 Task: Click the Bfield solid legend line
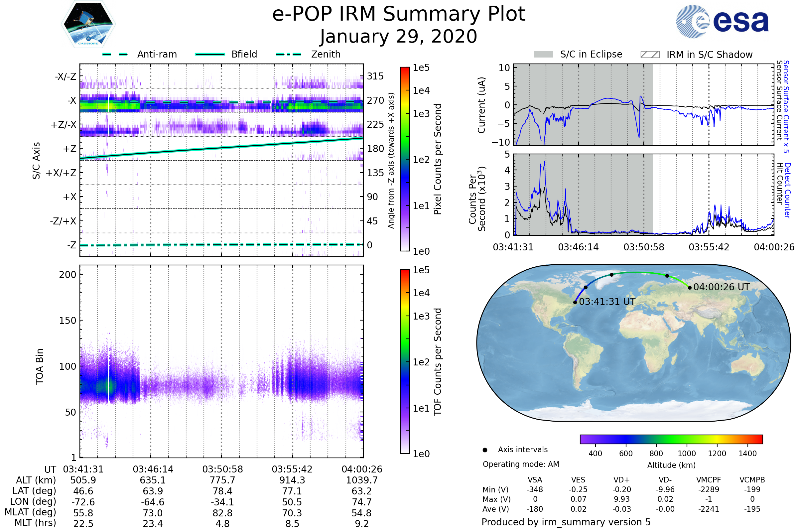tap(210, 54)
